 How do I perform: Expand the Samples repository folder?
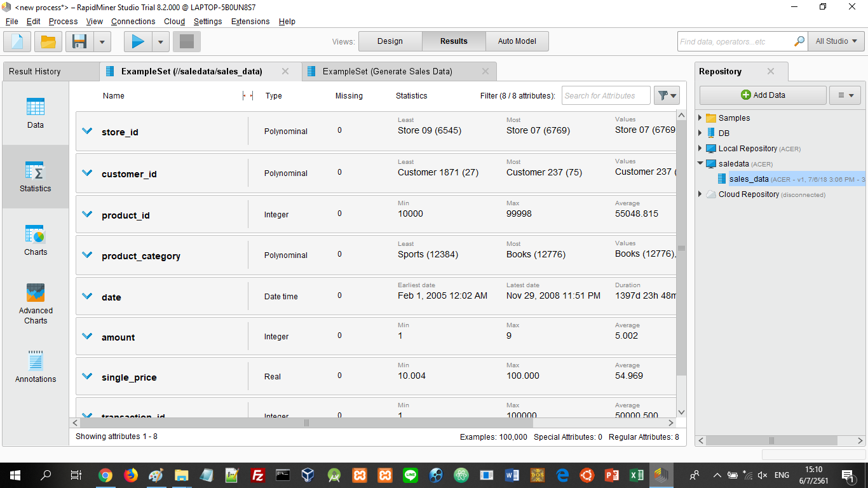701,118
